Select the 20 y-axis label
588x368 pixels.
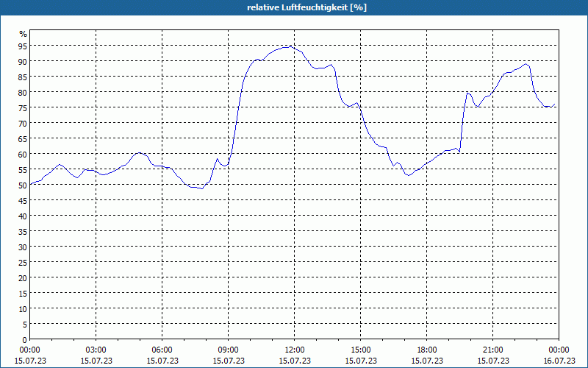coord(23,278)
